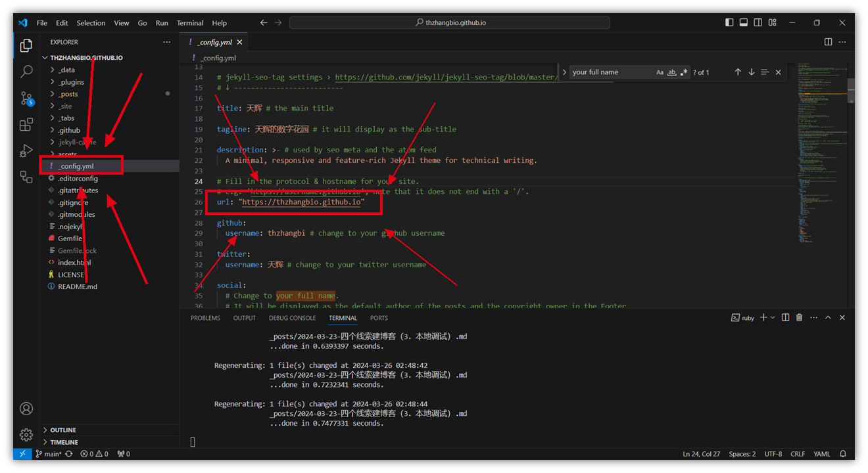This screenshot has height=473, width=868.
Task: Open the Extensions view icon
Action: [26, 124]
